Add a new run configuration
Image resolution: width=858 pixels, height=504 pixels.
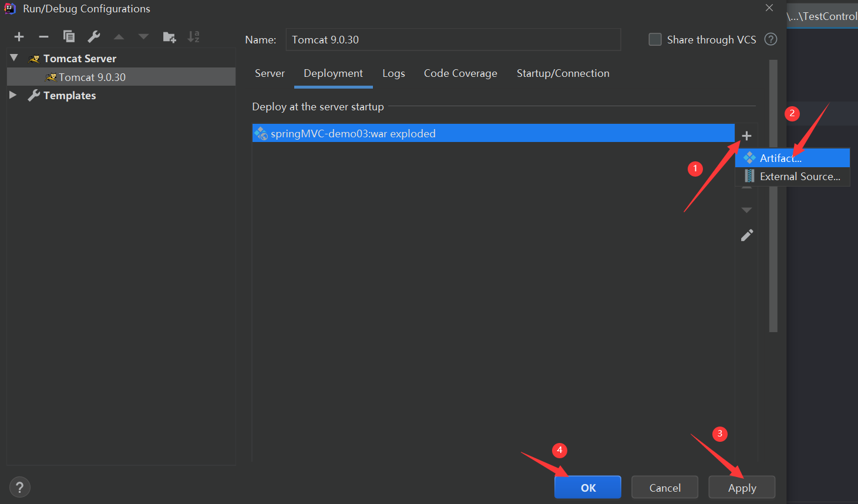[19, 37]
